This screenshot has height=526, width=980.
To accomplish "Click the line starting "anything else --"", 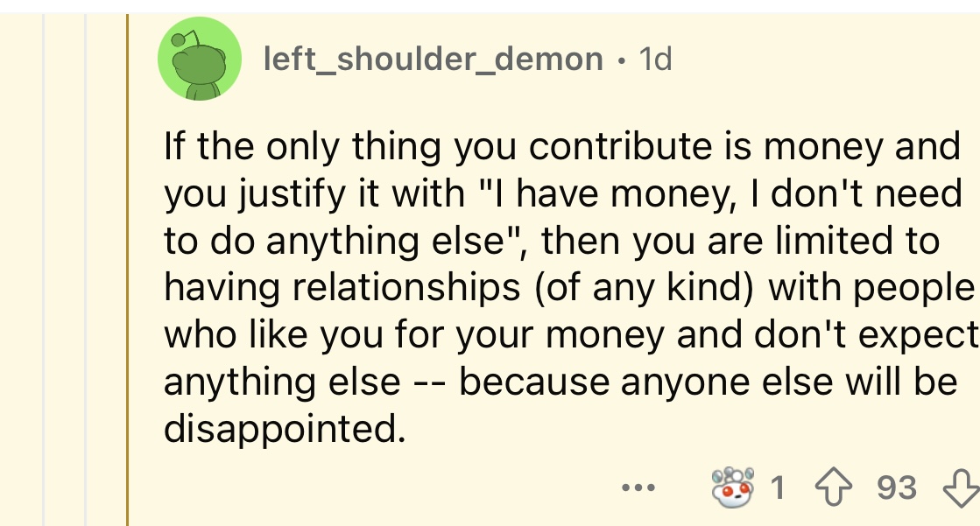I will click(561, 382).
